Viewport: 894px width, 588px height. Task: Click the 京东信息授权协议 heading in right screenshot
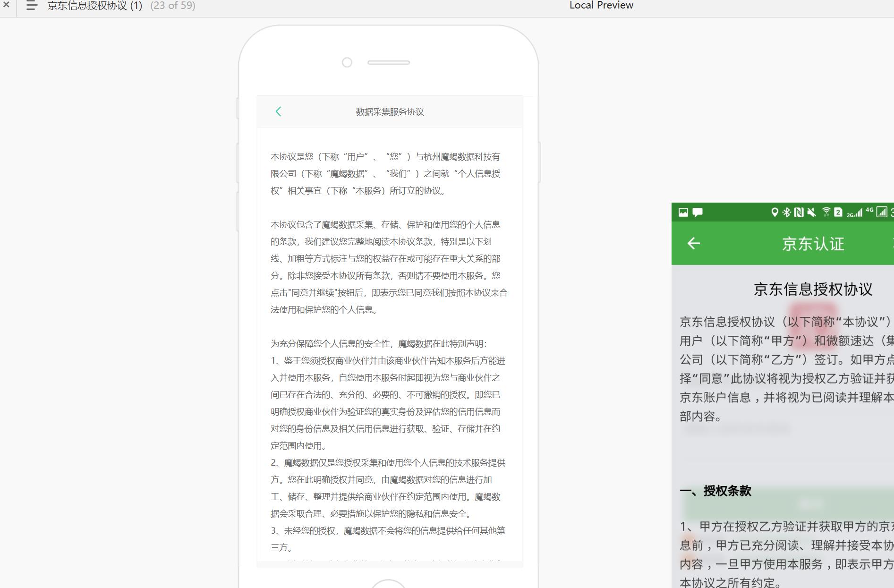point(813,289)
